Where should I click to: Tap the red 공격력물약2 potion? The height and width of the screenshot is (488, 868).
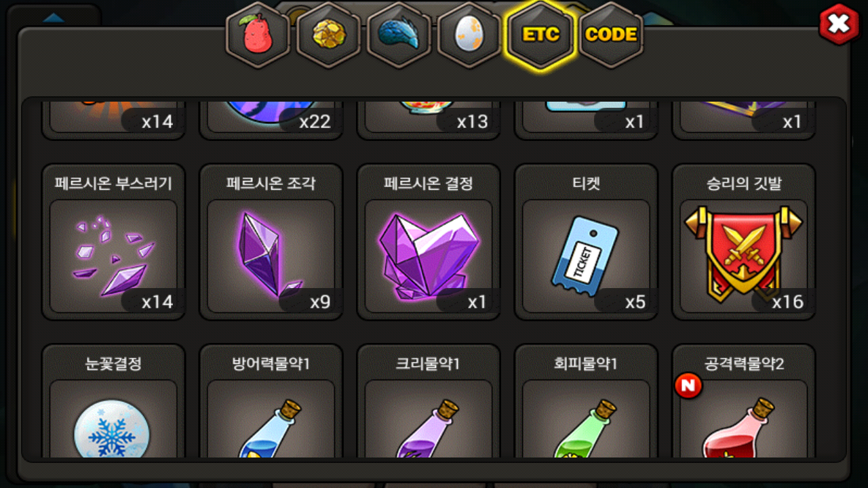[744, 401]
